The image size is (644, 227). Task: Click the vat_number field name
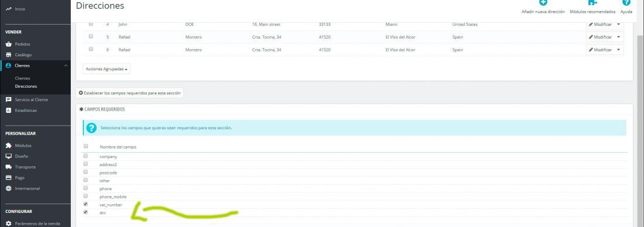[111, 205]
